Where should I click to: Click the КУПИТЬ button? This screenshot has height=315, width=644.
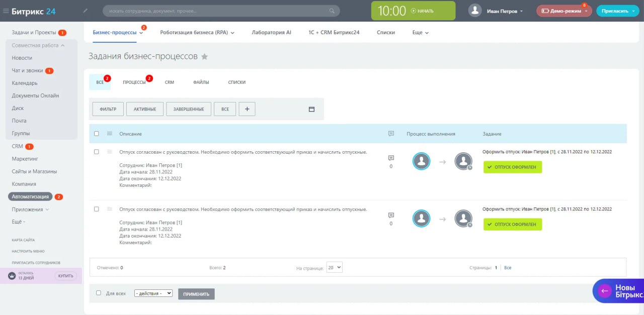[66, 276]
